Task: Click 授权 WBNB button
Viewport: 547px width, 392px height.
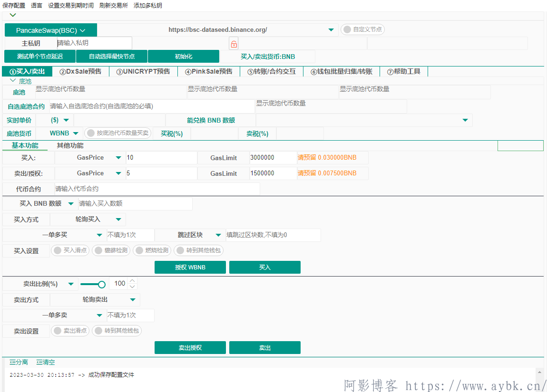Action: click(x=190, y=267)
